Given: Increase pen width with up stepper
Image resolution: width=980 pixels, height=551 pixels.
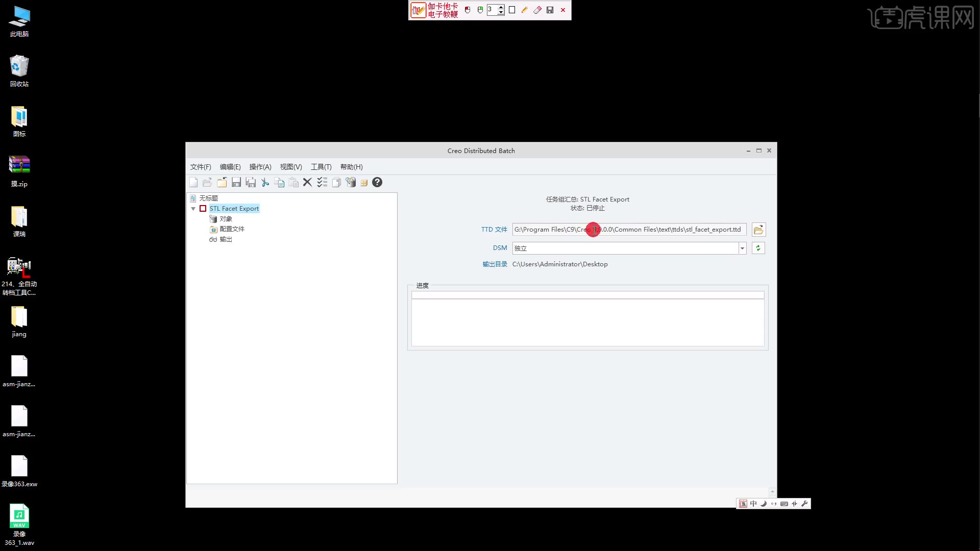Looking at the screenshot, I should (x=501, y=7).
